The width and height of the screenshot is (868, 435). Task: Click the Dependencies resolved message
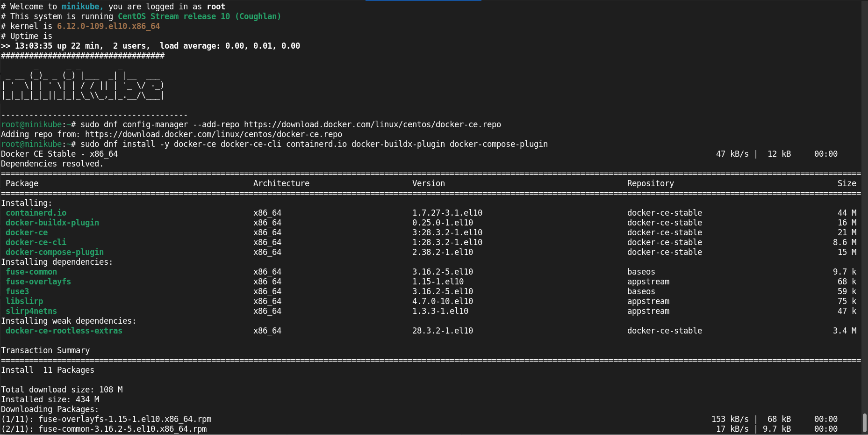[x=52, y=164]
